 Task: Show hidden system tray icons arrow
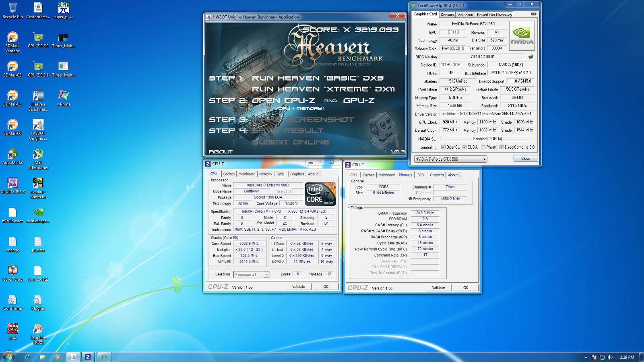[585, 357]
